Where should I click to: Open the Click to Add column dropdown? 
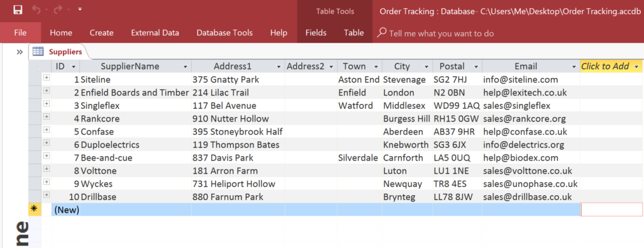(636, 67)
